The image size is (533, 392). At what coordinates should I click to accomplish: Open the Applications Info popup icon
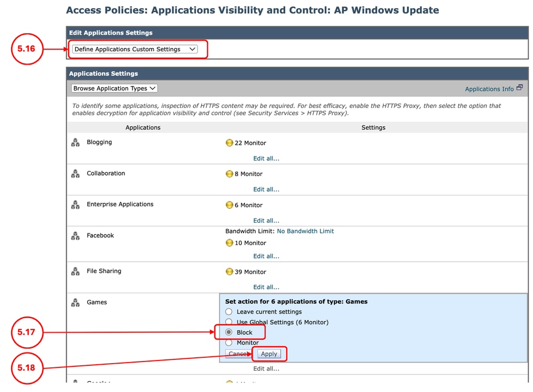(519, 87)
